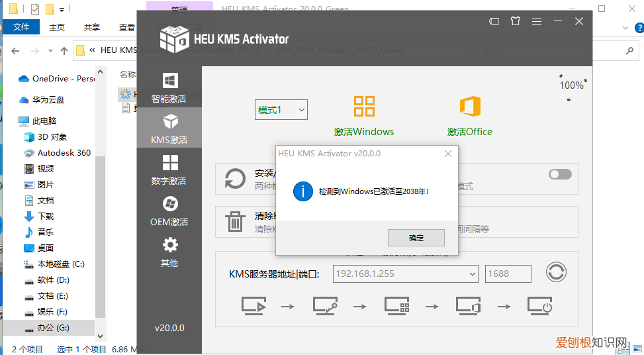Confirm dialog with 确定 button
The height and width of the screenshot is (355, 644).
pos(416,238)
